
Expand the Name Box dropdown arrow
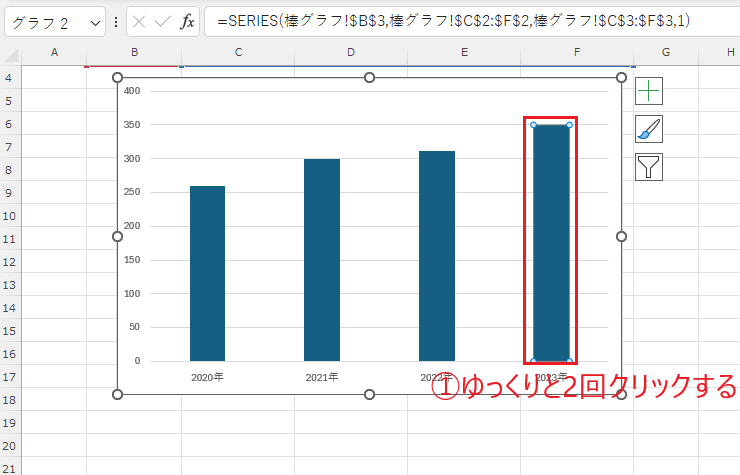coord(95,23)
